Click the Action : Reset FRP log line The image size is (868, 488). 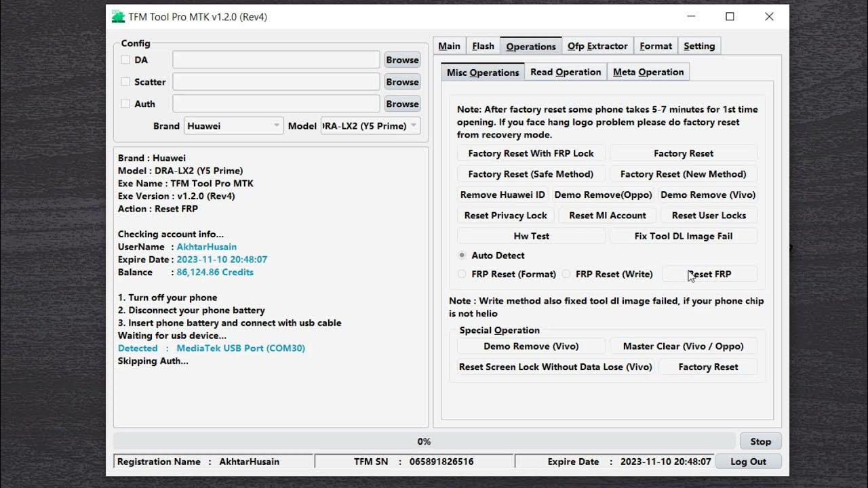[x=158, y=209]
